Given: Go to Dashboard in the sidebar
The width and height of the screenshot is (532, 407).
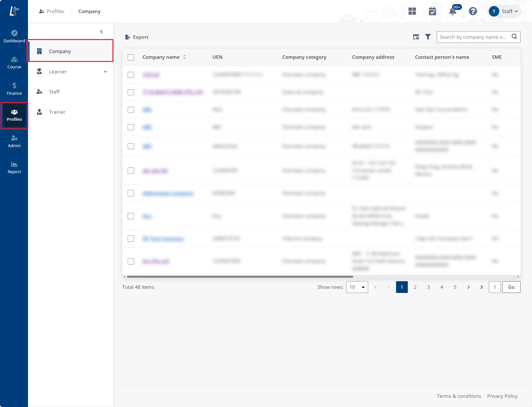Looking at the screenshot, I should 14,36.
